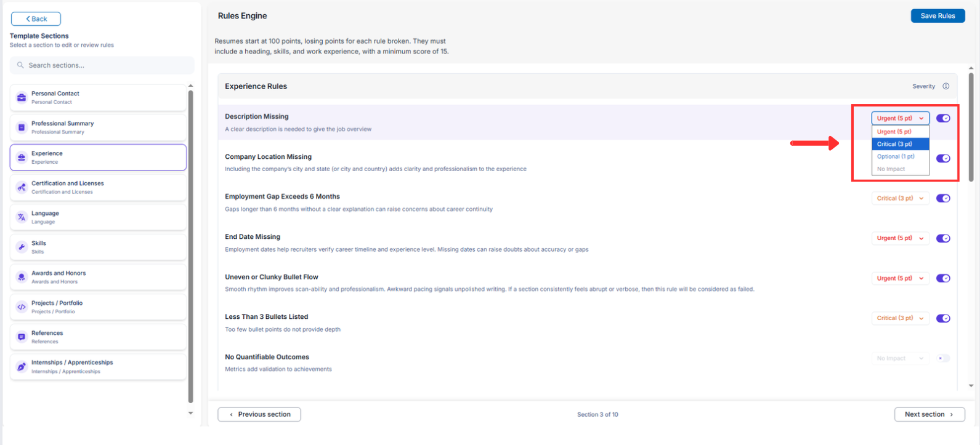
Task: Click the Professional Summary section icon
Action: 22,127
